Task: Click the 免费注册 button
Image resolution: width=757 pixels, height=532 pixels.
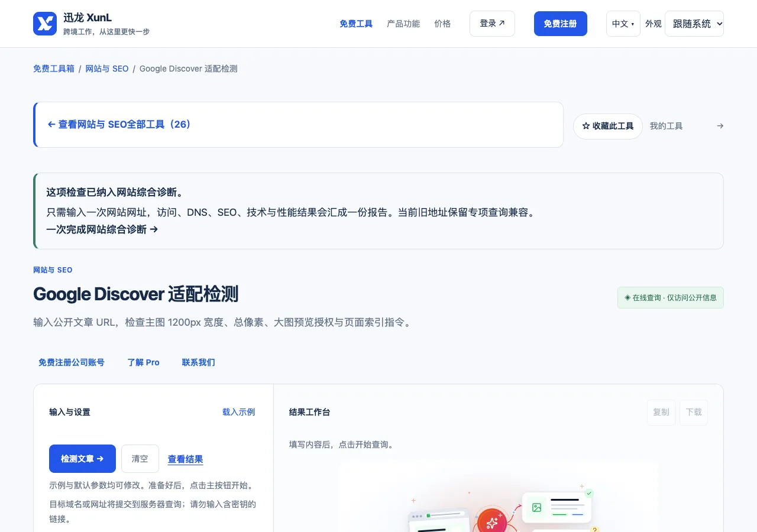Action: coord(560,24)
